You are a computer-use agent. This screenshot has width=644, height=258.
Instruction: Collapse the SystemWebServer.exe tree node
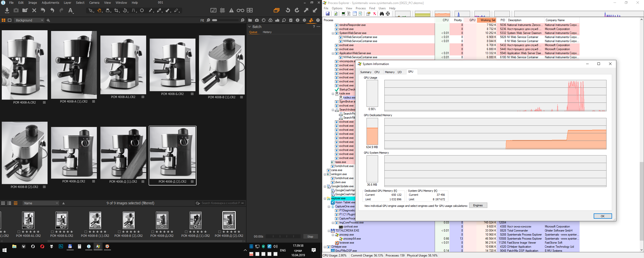pyautogui.click(x=333, y=33)
